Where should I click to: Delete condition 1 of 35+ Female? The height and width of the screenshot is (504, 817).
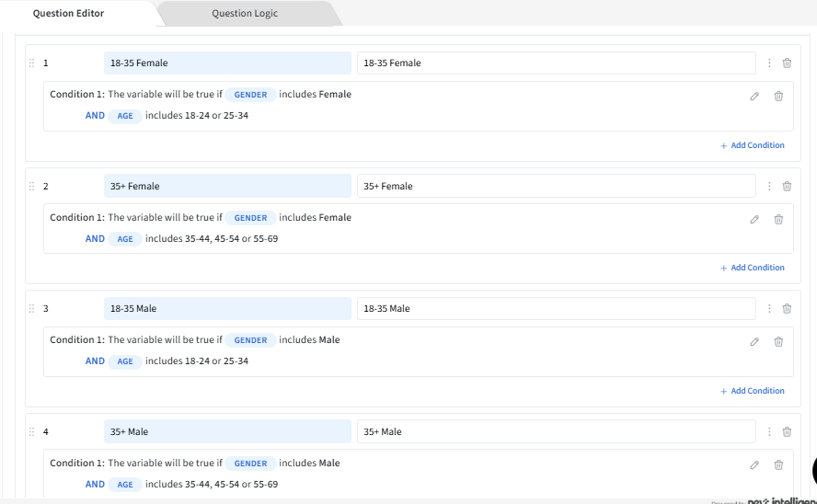(x=778, y=219)
